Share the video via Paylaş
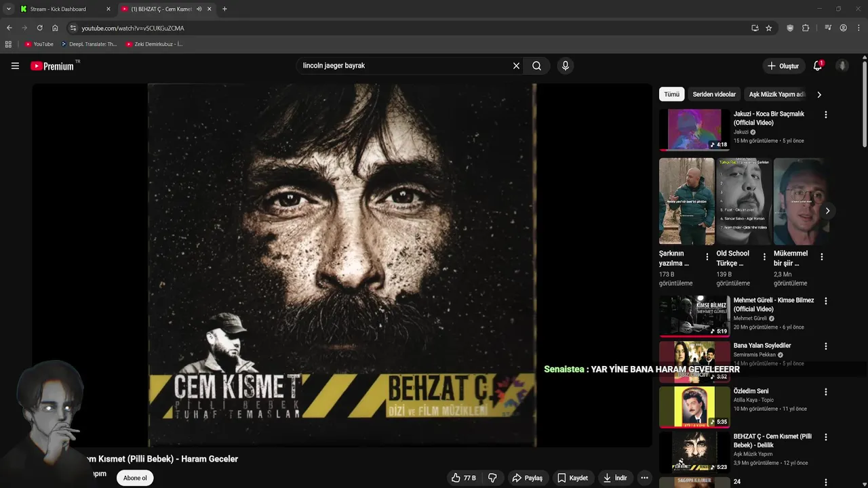This screenshot has height=488, width=868. point(527,478)
